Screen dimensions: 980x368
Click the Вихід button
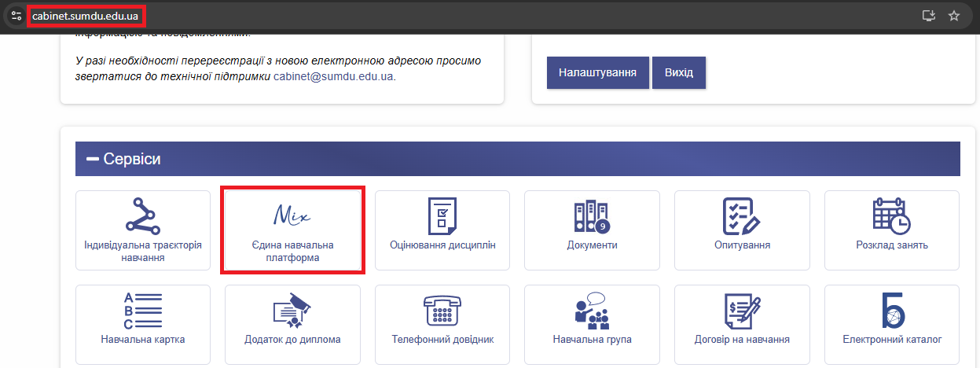(x=679, y=72)
